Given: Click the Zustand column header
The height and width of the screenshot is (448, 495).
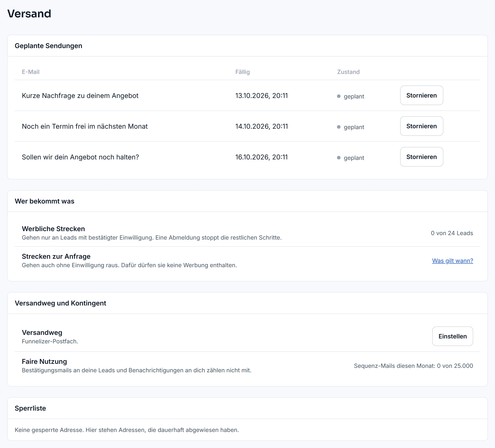Looking at the screenshot, I should [348, 72].
